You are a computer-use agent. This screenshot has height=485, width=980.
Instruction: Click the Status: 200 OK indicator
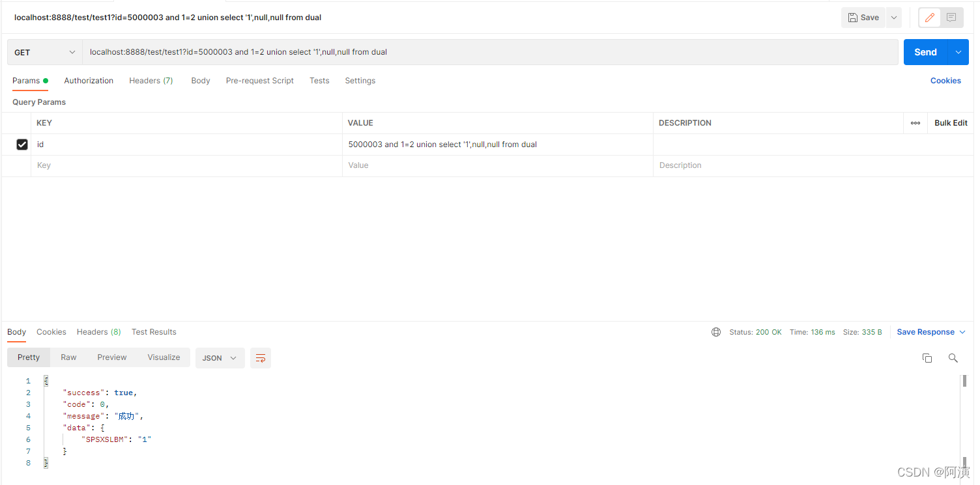tap(755, 332)
